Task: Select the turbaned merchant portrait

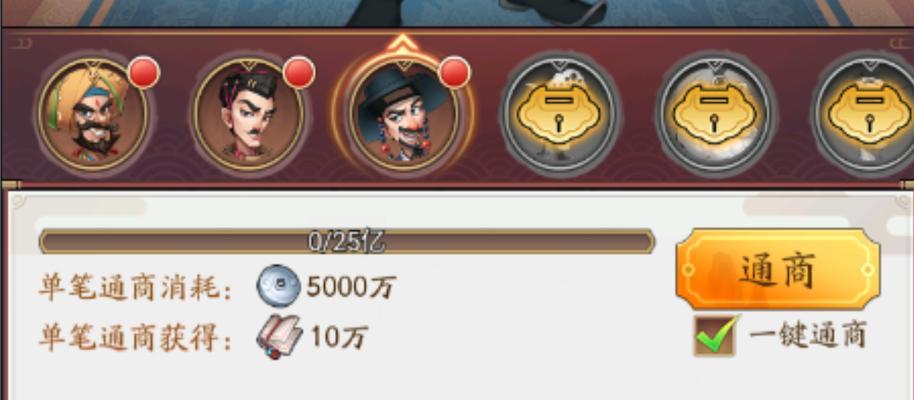Action: 93,115
